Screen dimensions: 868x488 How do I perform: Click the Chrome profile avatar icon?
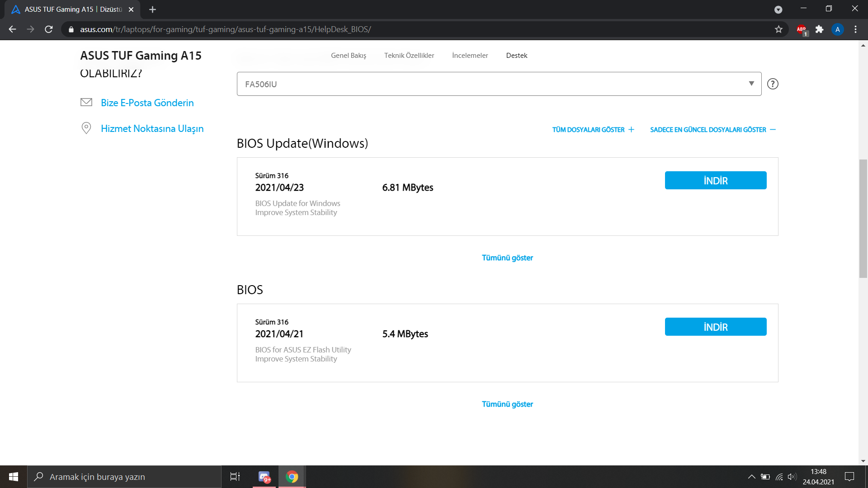(837, 29)
